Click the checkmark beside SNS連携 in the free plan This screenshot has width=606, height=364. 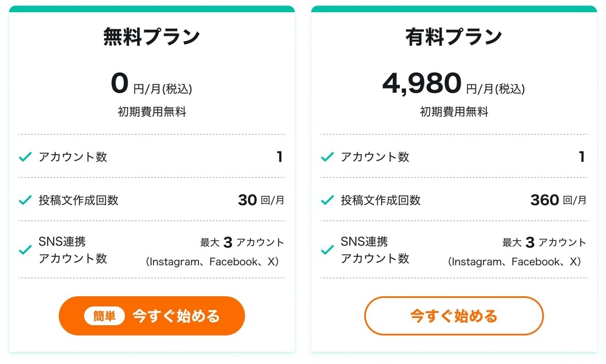click(x=25, y=250)
